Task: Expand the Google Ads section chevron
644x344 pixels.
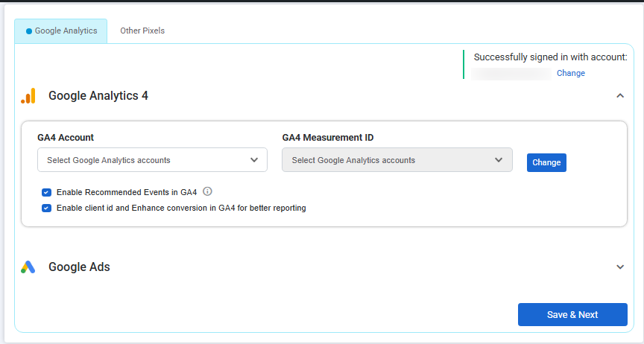Action: click(x=619, y=267)
